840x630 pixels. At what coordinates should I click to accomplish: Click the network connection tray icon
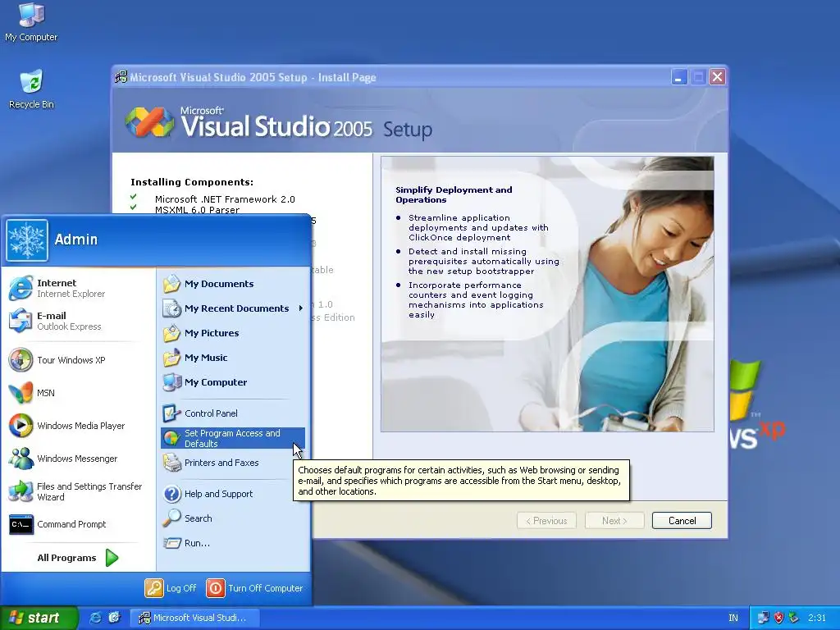pyautogui.click(x=763, y=618)
